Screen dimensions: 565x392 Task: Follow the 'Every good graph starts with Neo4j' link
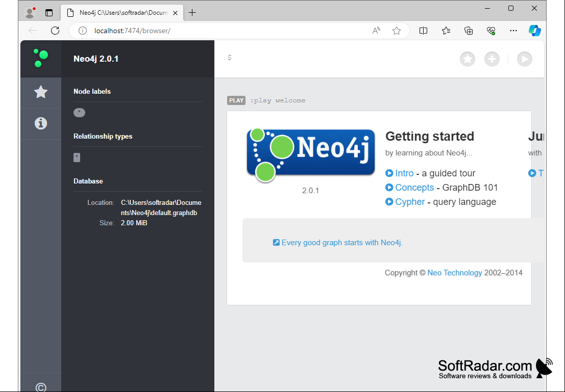tap(342, 243)
